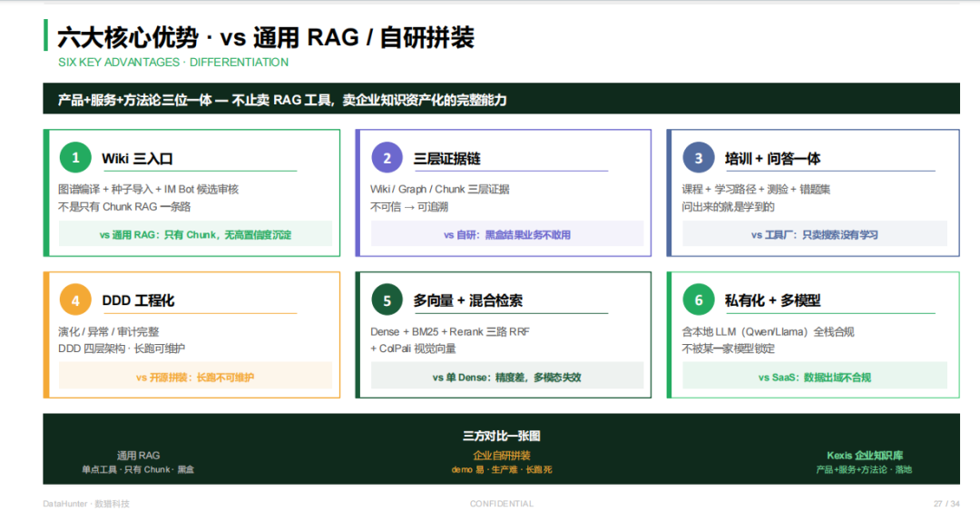
Task: Click the footer label 通用 RAG
Action: [x=138, y=456]
